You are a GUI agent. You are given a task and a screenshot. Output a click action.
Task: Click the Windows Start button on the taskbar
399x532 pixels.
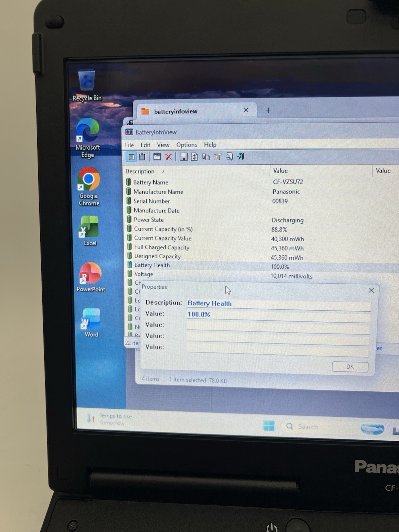pos(269,426)
